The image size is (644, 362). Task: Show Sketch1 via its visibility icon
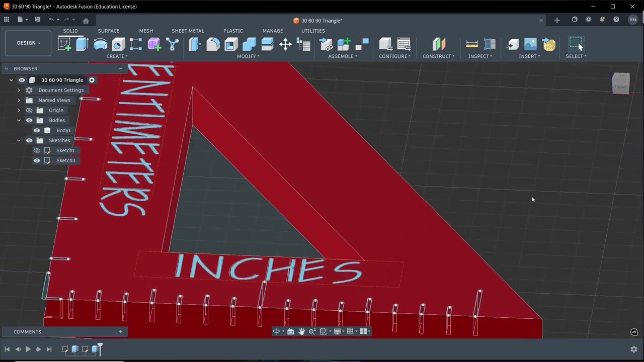click(x=37, y=150)
